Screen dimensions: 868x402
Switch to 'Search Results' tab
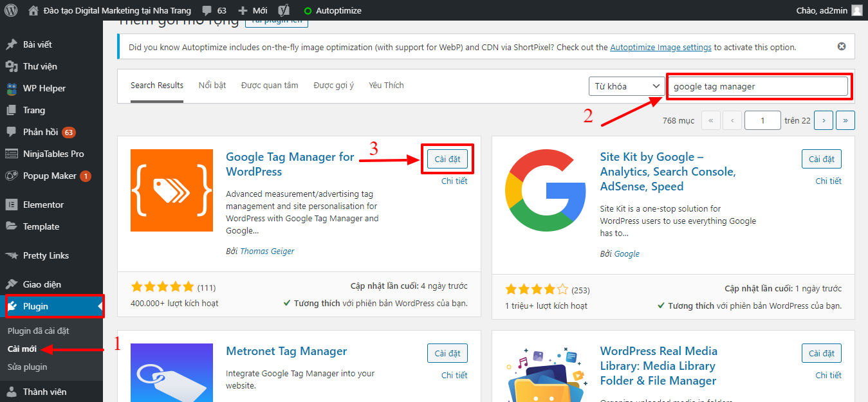point(157,86)
